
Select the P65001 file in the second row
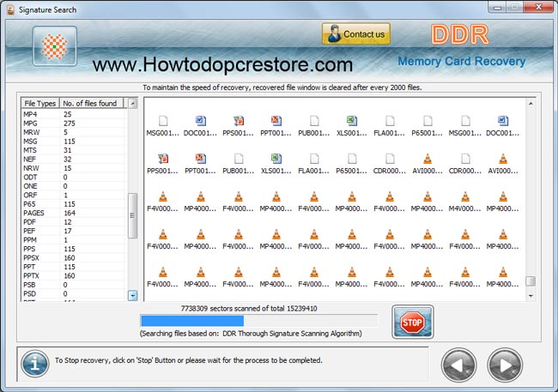352,164
